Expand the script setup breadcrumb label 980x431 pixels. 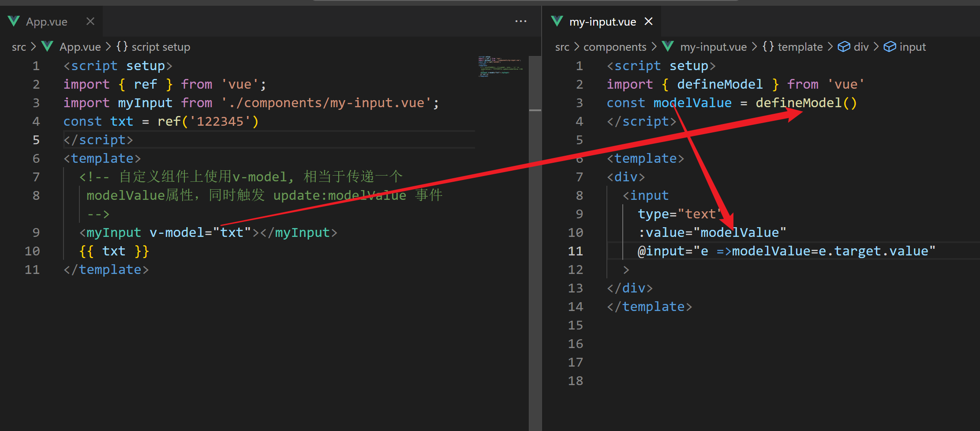pos(161,47)
